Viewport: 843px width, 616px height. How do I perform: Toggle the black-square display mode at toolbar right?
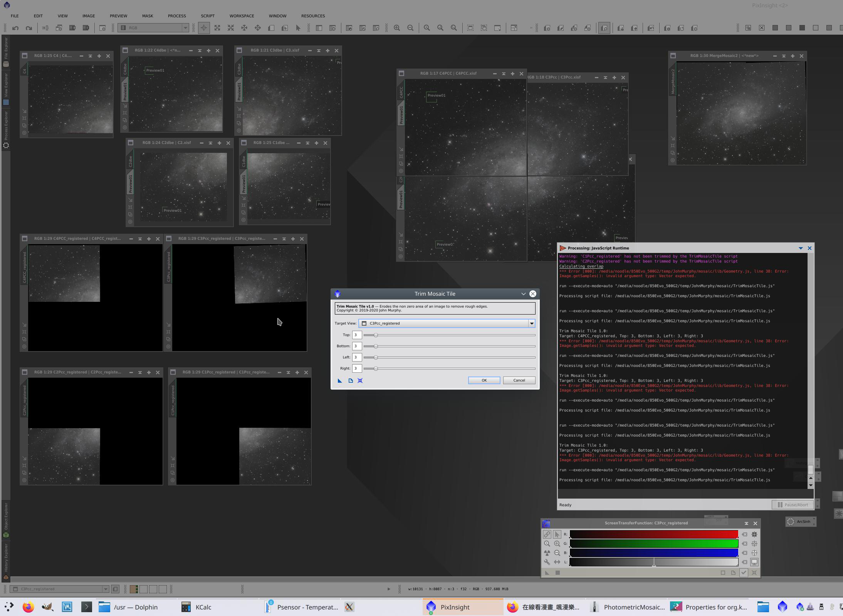[x=802, y=28]
